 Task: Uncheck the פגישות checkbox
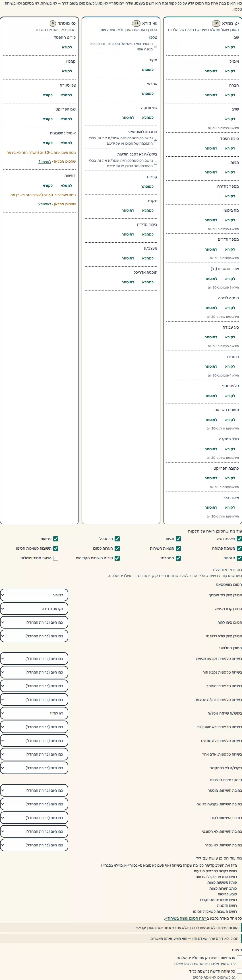coord(56,539)
